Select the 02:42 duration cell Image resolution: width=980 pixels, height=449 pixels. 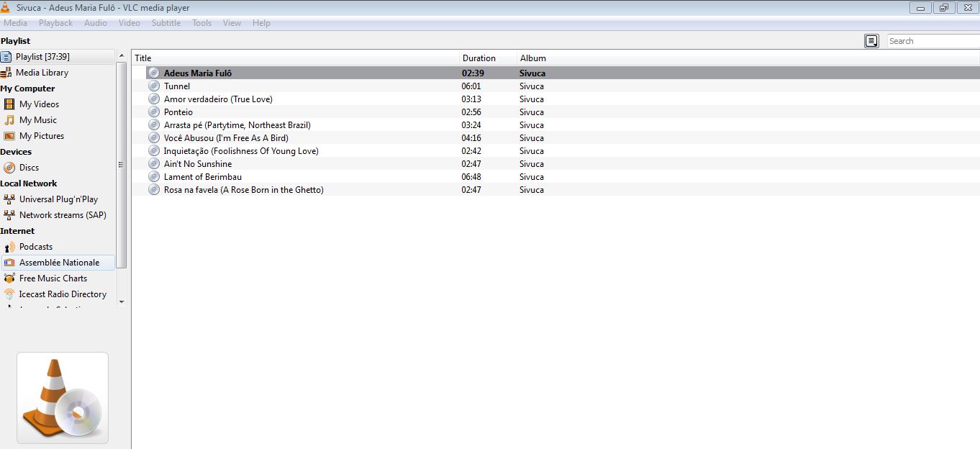[x=471, y=150]
